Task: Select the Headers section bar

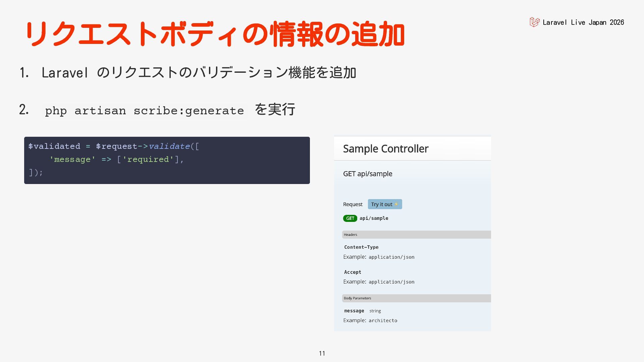Action: pos(416,235)
